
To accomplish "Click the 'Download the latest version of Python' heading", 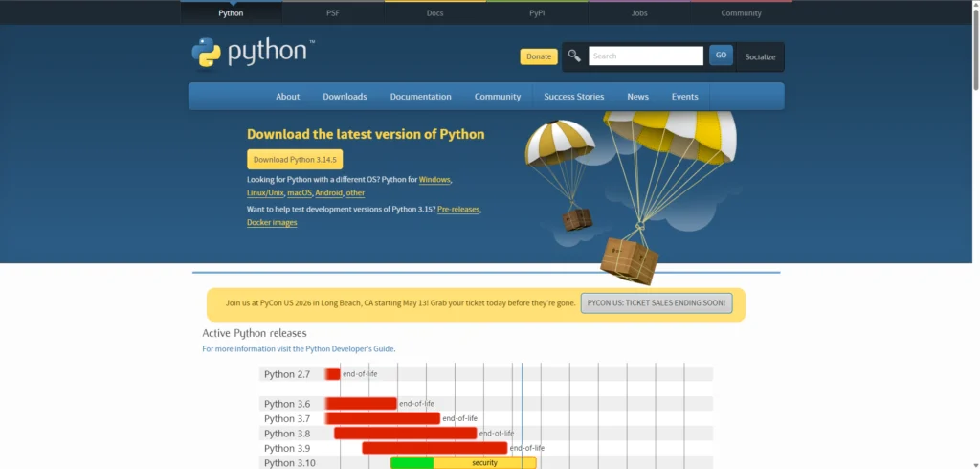I will [x=366, y=134].
